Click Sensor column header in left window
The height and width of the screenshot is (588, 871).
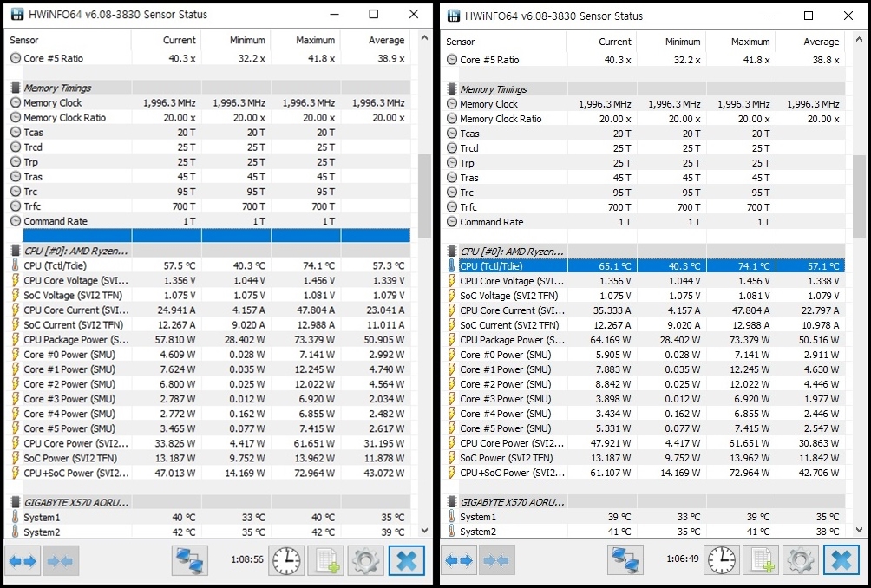click(68, 40)
